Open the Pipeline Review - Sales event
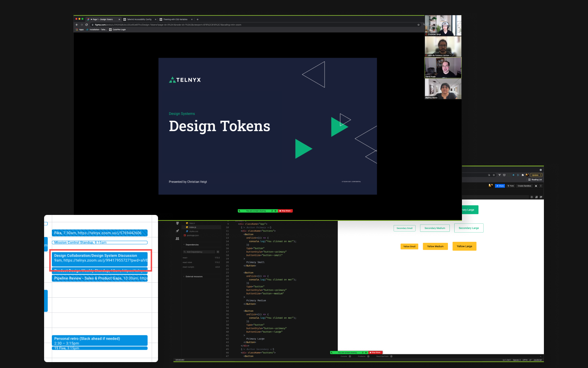The height and width of the screenshot is (368, 588). pos(100,278)
